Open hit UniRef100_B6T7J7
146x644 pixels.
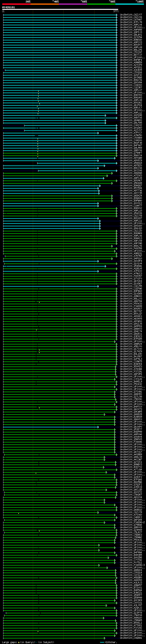tap(131, 55)
